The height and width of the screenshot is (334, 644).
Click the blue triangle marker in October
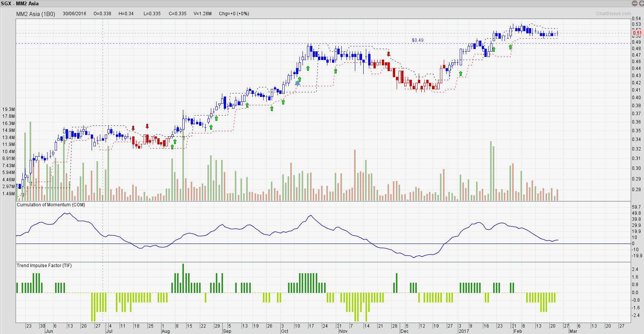[x=297, y=82]
